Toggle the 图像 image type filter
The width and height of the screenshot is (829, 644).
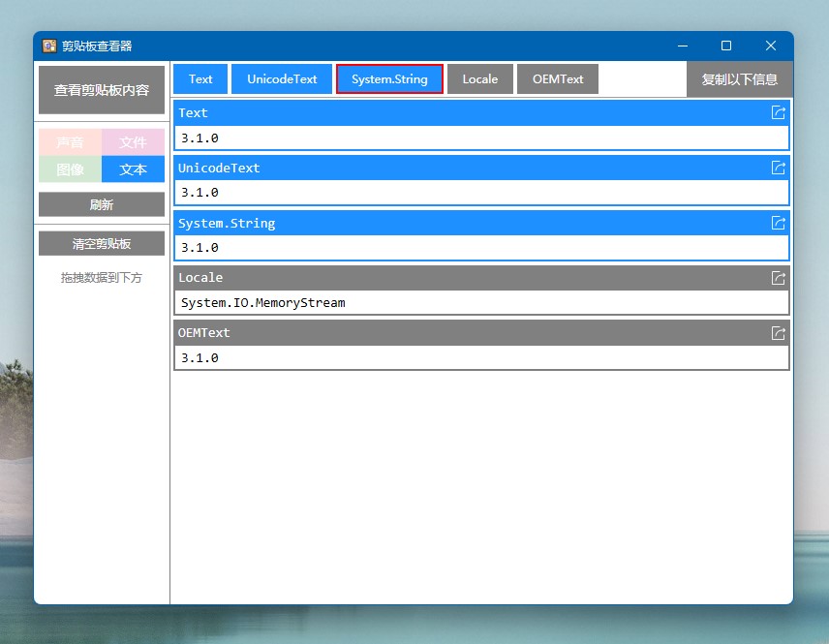70,169
